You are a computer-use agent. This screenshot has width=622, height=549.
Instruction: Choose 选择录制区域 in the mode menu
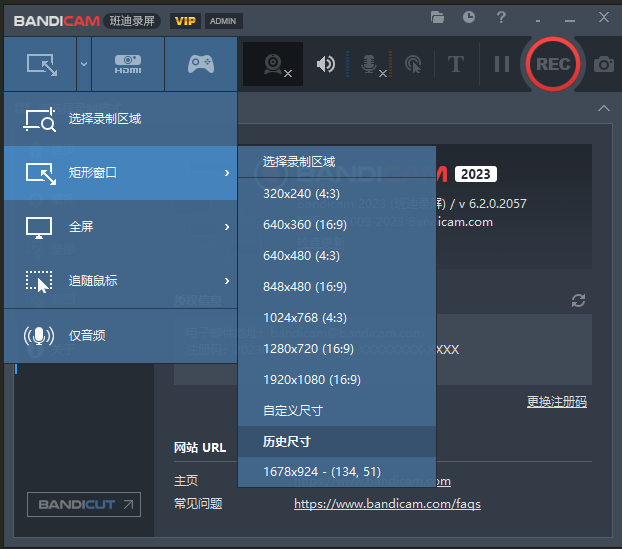[x=121, y=119]
